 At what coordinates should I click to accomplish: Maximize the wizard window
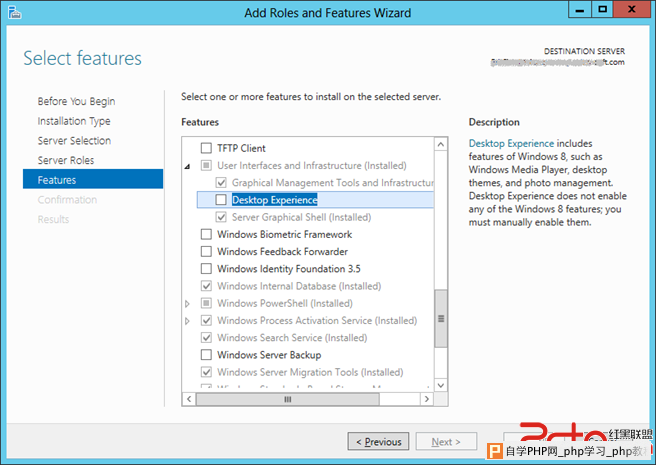[x=602, y=10]
